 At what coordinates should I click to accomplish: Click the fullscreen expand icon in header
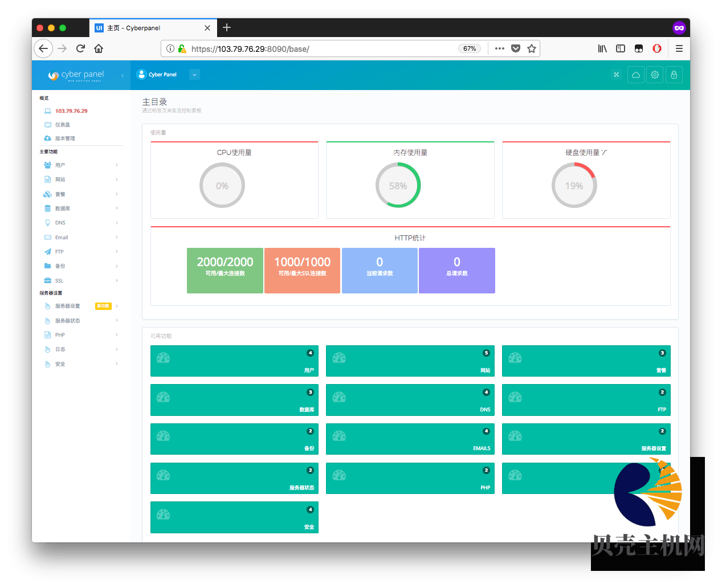pyautogui.click(x=616, y=75)
